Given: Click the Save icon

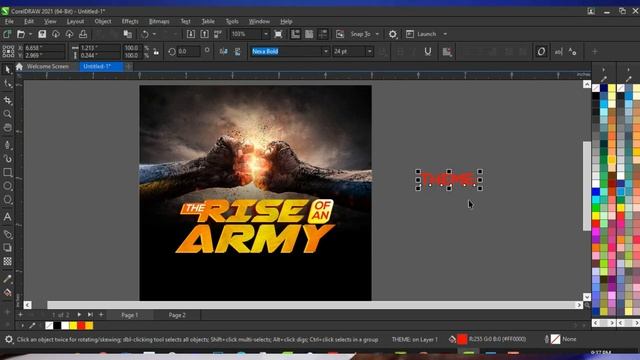Looking at the screenshot, I should click(x=42, y=34).
